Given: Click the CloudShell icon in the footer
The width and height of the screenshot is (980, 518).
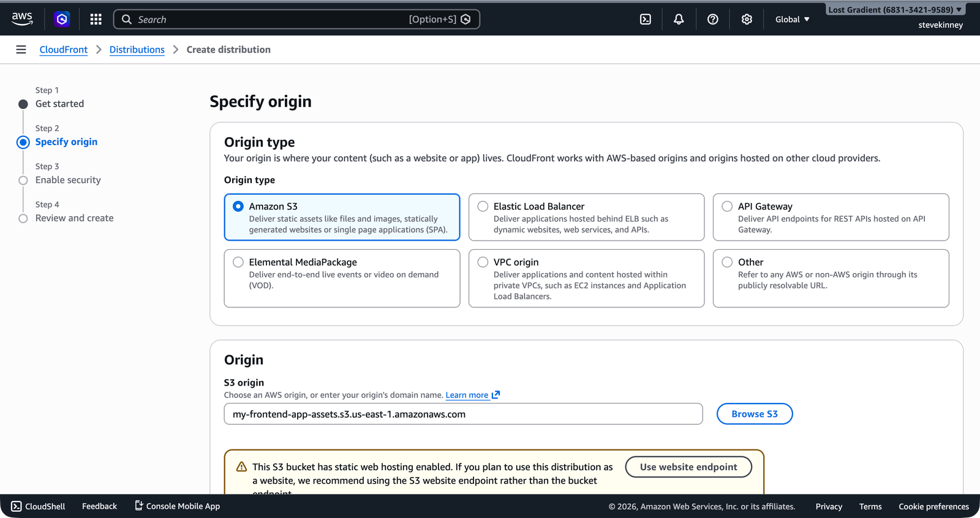Looking at the screenshot, I should pyautogui.click(x=17, y=506).
